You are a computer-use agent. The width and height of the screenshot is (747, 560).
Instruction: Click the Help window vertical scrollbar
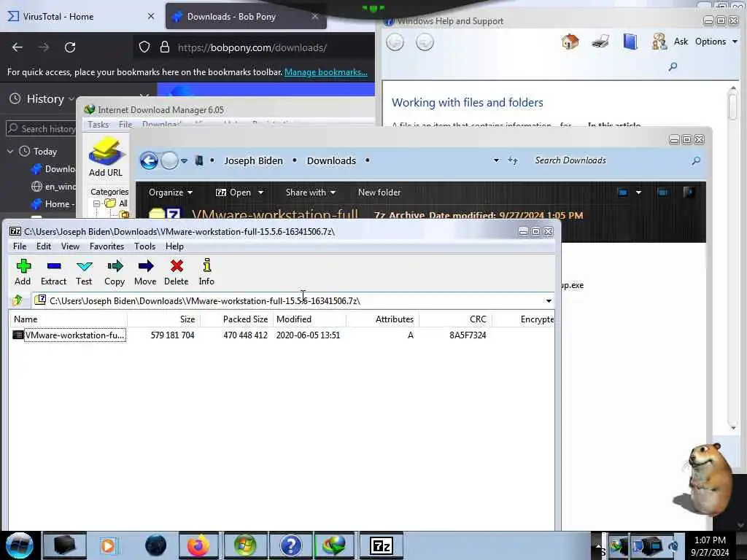pos(732,257)
